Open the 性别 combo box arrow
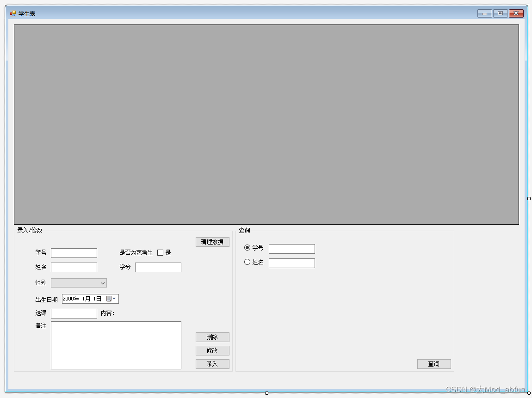This screenshot has width=532, height=398. 102,282
